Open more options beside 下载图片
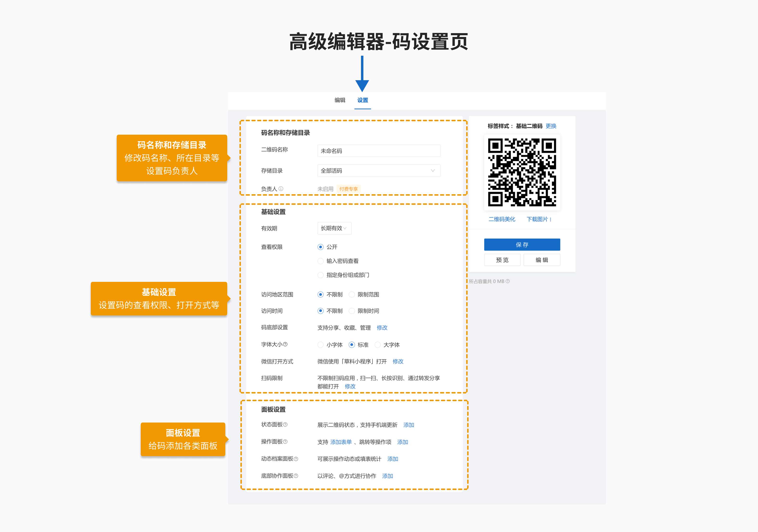Image resolution: width=758 pixels, height=532 pixels. [550, 219]
